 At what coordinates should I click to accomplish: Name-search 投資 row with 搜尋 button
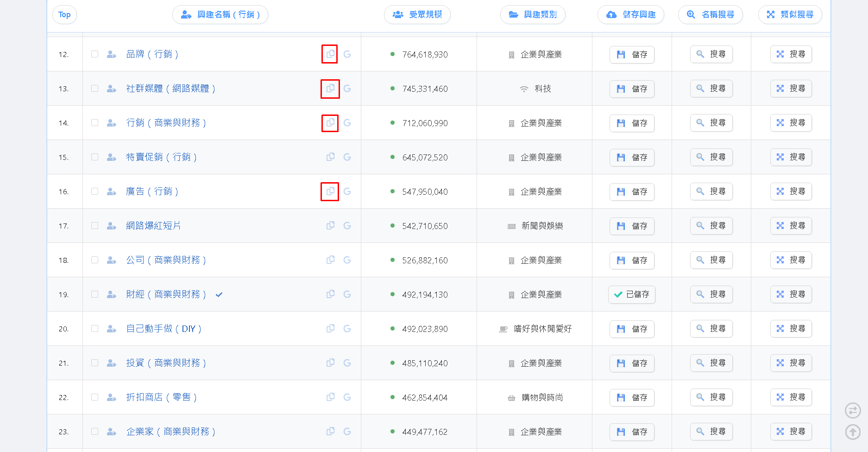(x=711, y=363)
